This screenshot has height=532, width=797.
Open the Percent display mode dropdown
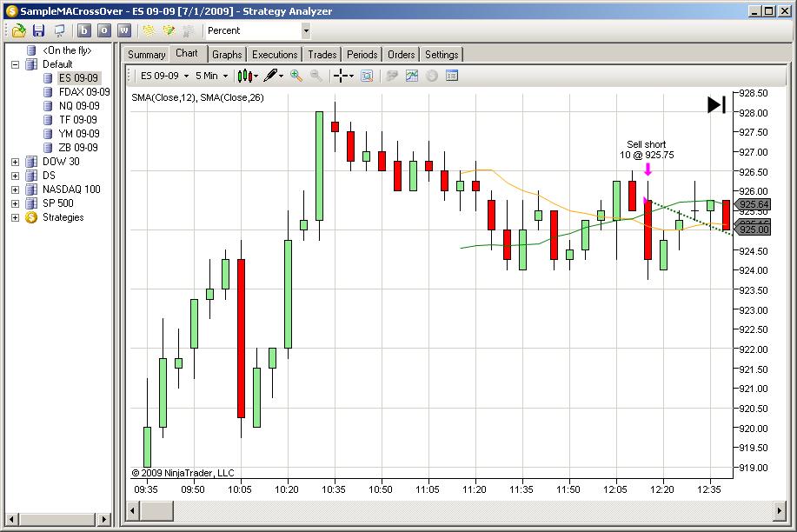306,31
